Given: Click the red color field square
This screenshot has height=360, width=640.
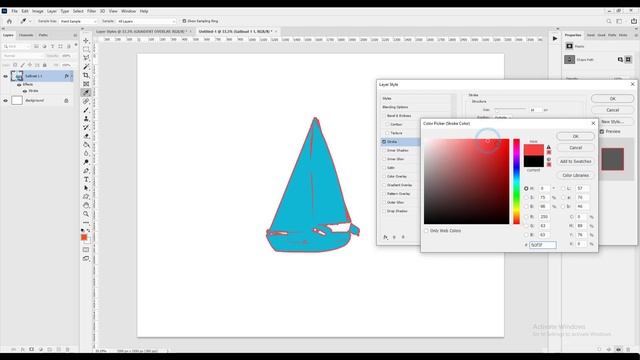Looking at the screenshot, I should click(467, 181).
